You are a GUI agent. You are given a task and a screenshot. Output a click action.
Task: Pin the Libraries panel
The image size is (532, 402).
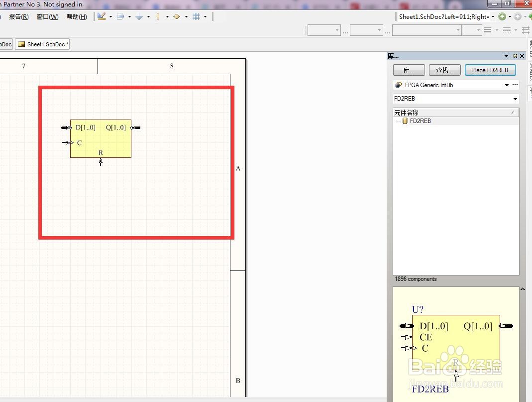(x=515, y=56)
